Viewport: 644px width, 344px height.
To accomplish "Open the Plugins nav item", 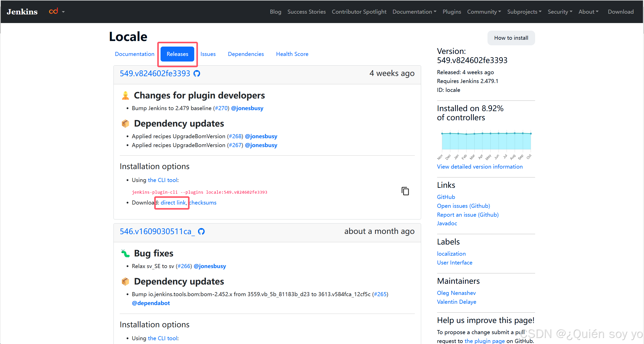I will pos(452,12).
